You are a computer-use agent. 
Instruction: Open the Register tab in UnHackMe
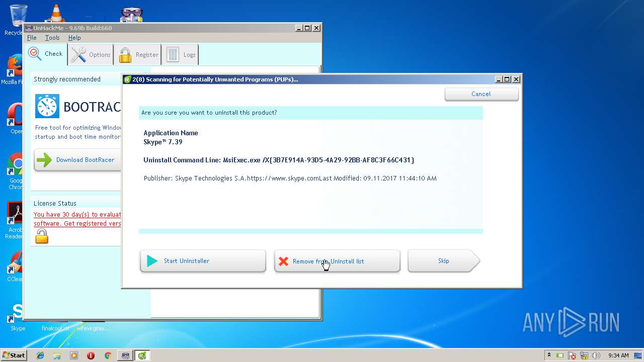click(x=138, y=54)
